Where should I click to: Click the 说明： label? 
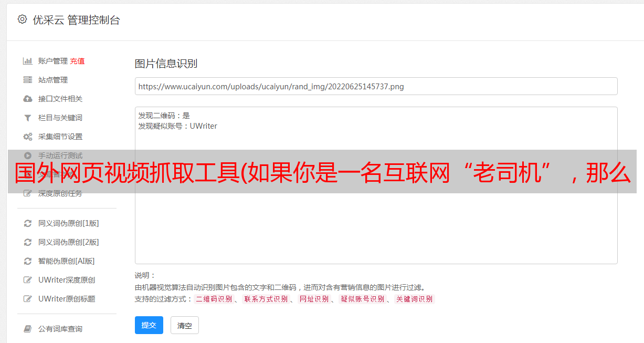145,275
